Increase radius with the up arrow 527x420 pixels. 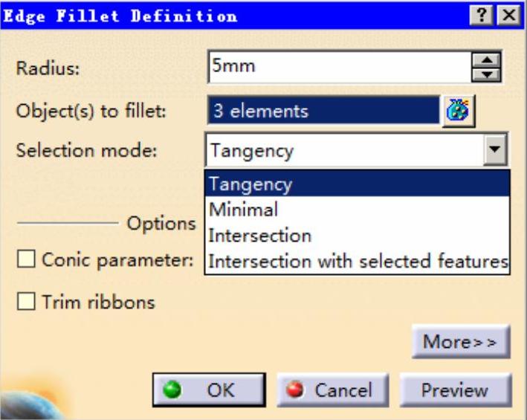pos(487,59)
